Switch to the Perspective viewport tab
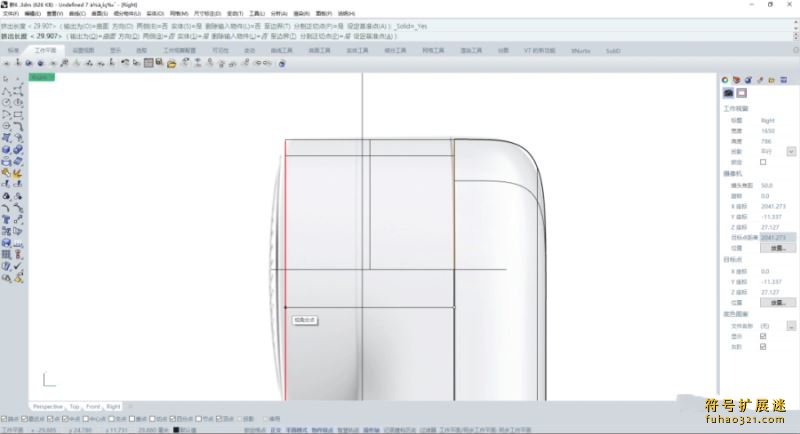This screenshot has width=800, height=434. click(47, 406)
